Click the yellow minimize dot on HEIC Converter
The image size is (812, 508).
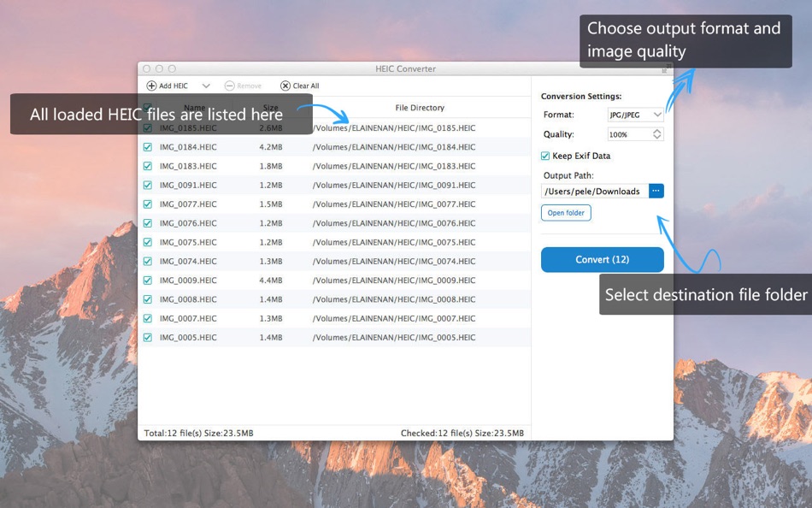(x=158, y=68)
